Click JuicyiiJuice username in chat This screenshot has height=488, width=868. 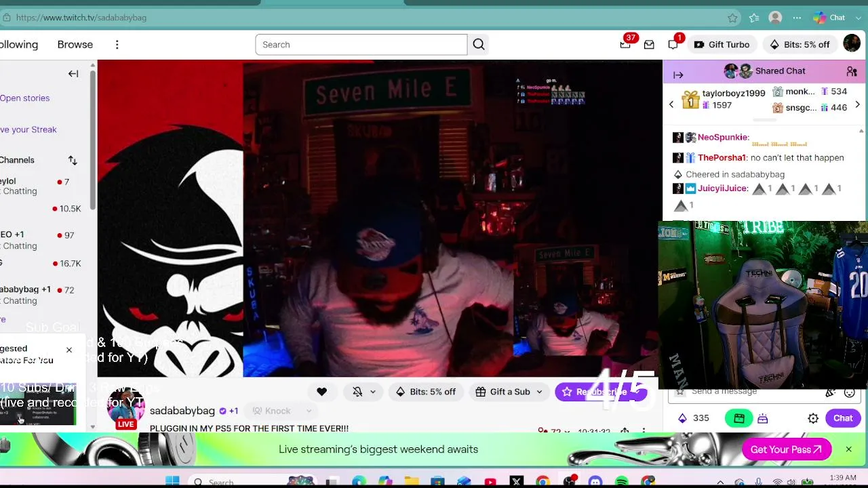tap(722, 188)
